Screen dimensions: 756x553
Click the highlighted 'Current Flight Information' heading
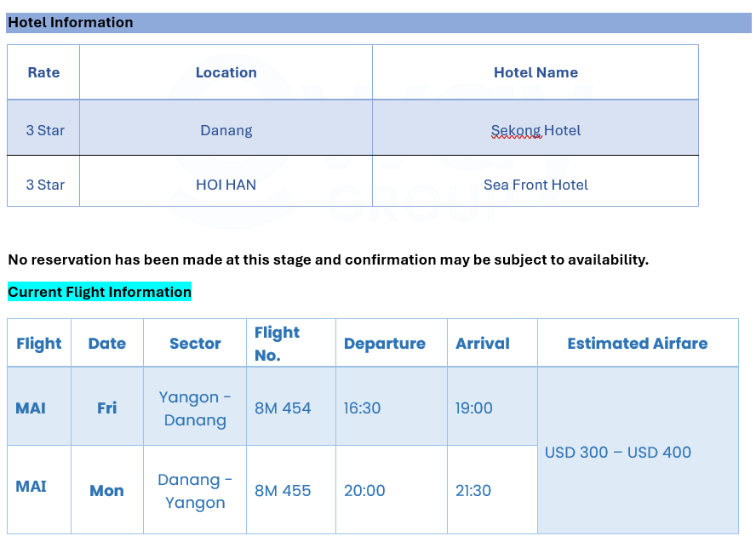pyautogui.click(x=100, y=293)
